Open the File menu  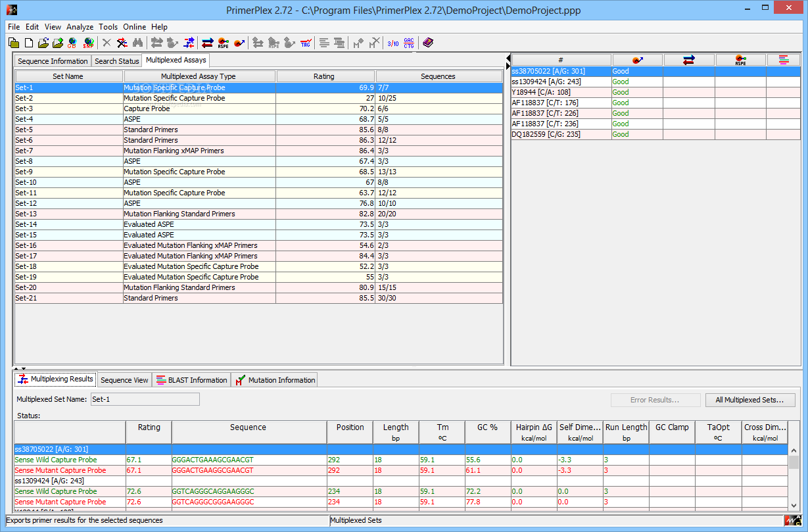click(14, 27)
